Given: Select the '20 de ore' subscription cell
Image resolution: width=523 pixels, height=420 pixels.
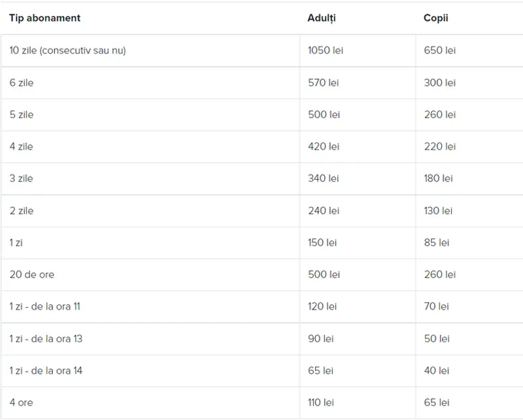Looking at the screenshot, I should point(32,274).
